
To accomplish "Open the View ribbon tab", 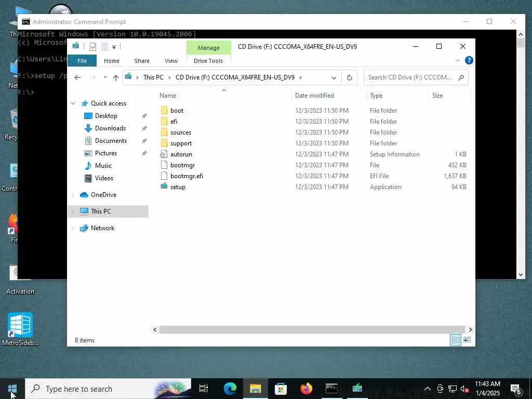I will (x=171, y=61).
